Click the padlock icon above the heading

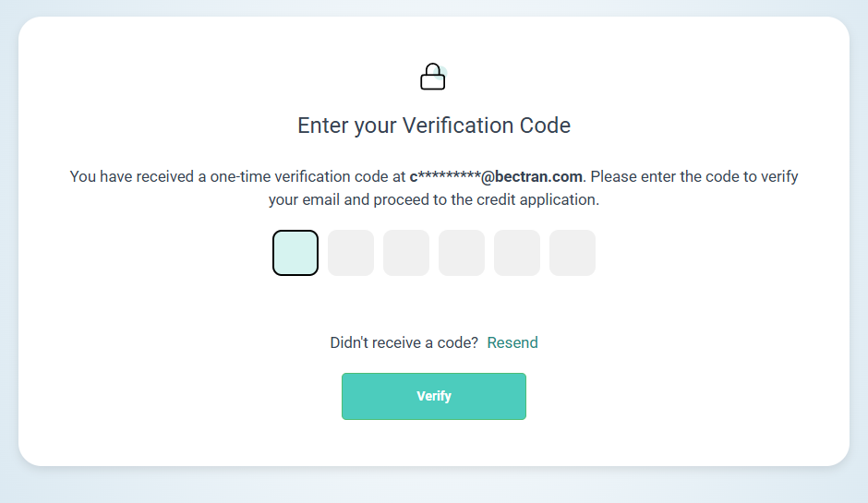click(x=433, y=77)
